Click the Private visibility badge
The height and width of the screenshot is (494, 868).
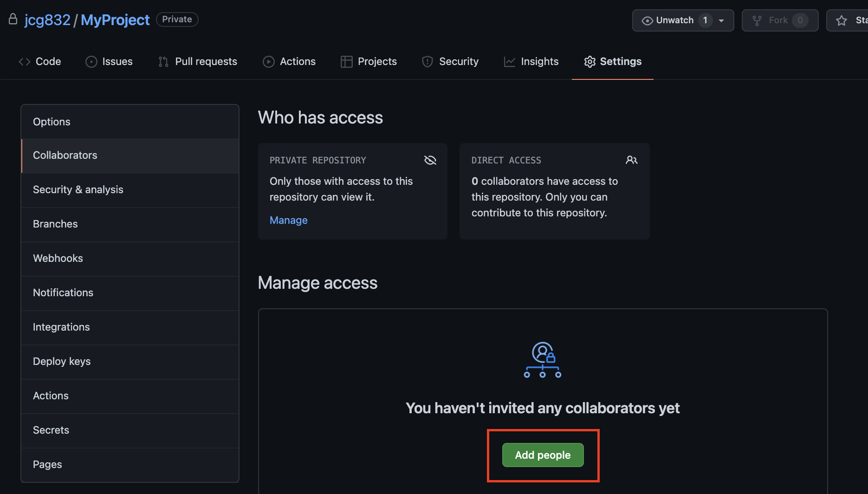click(x=177, y=19)
